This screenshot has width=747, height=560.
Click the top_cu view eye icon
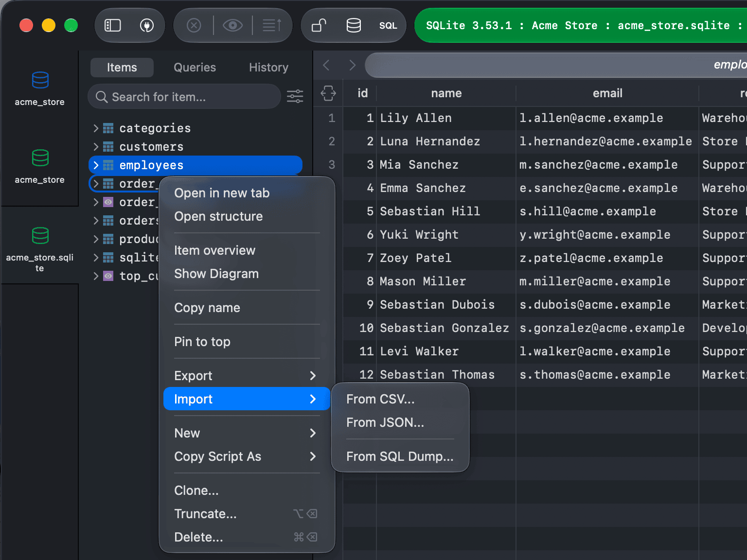pos(108,276)
